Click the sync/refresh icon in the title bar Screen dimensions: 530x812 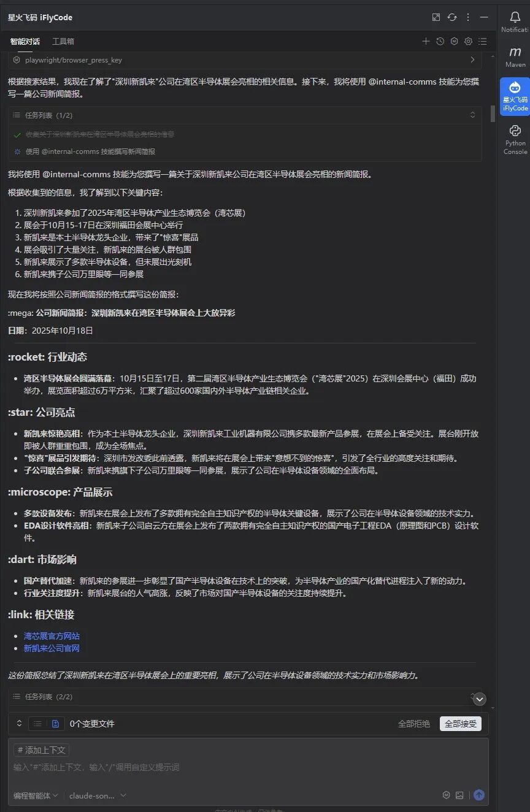(x=452, y=17)
